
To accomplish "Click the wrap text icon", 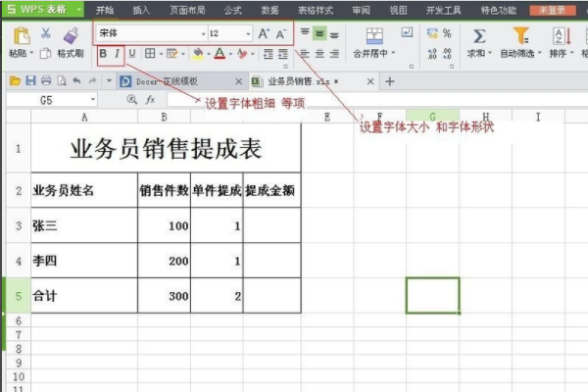I will (407, 33).
